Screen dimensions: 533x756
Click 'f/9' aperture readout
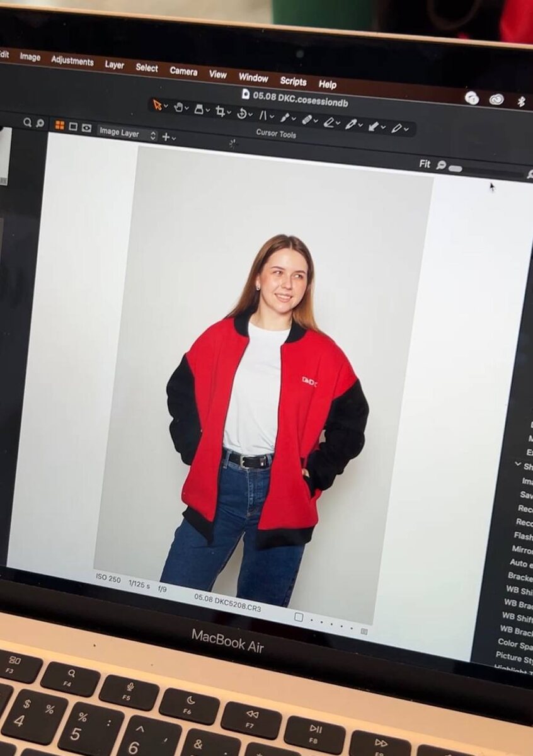coord(162,588)
